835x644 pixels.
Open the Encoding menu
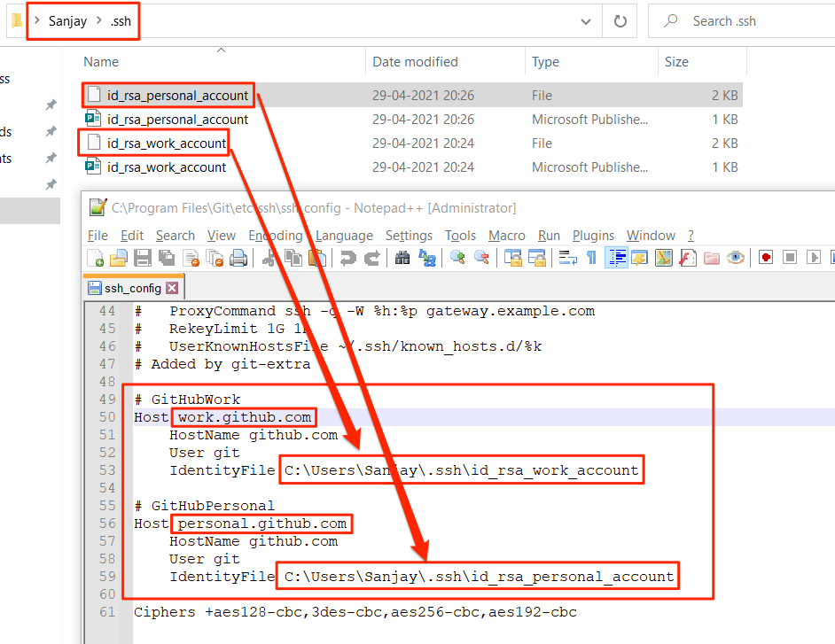click(x=275, y=236)
